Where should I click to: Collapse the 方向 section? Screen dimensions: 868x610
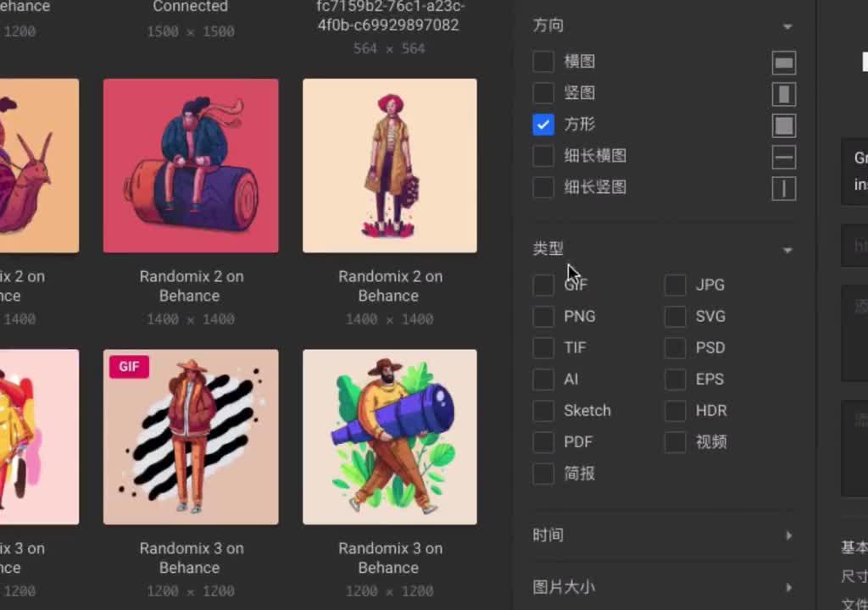pos(787,26)
